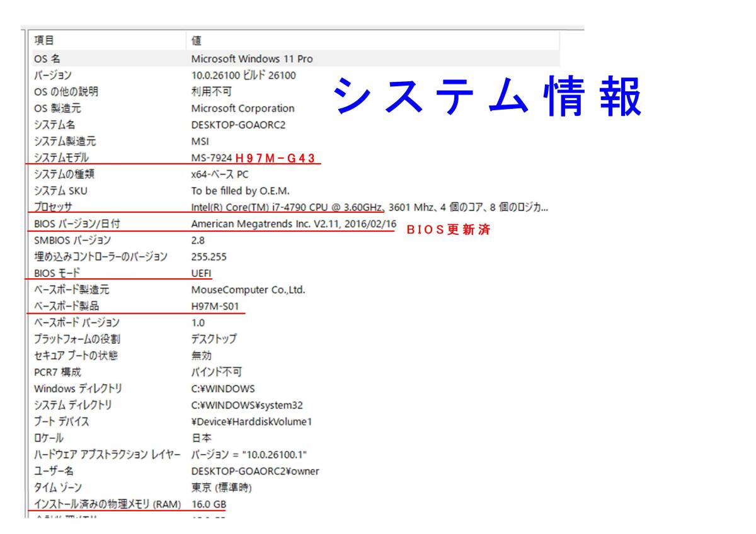
Task: Select the ハードウェア アブストラクション レイヤー label
Action: (x=107, y=454)
